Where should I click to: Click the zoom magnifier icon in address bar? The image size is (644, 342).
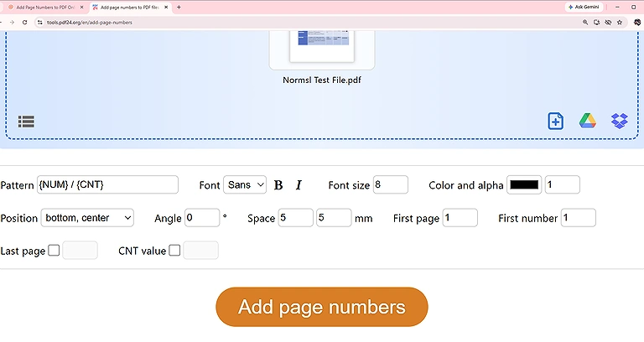click(x=585, y=22)
